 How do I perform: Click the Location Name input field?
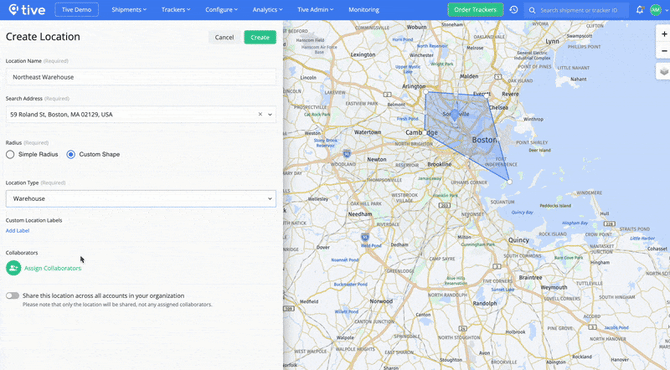pos(141,77)
